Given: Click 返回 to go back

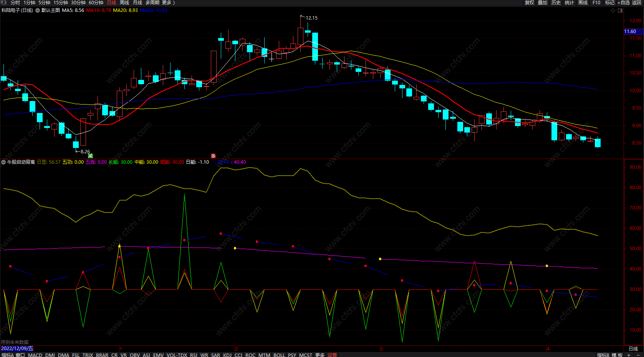Looking at the screenshot, I should (637, 3).
